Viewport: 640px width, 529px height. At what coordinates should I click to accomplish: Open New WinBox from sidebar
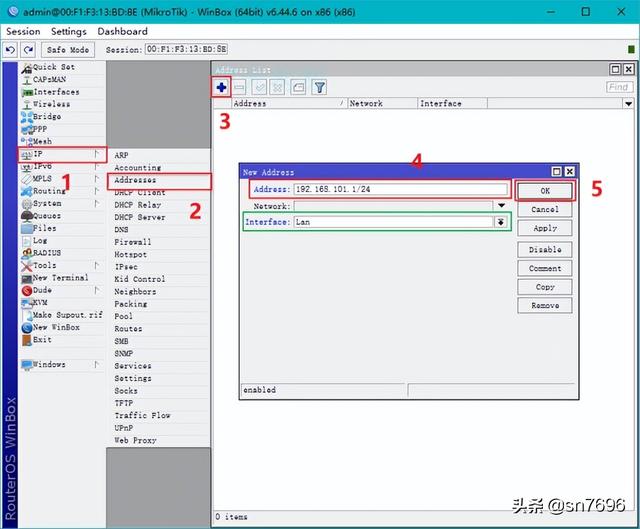[63, 327]
